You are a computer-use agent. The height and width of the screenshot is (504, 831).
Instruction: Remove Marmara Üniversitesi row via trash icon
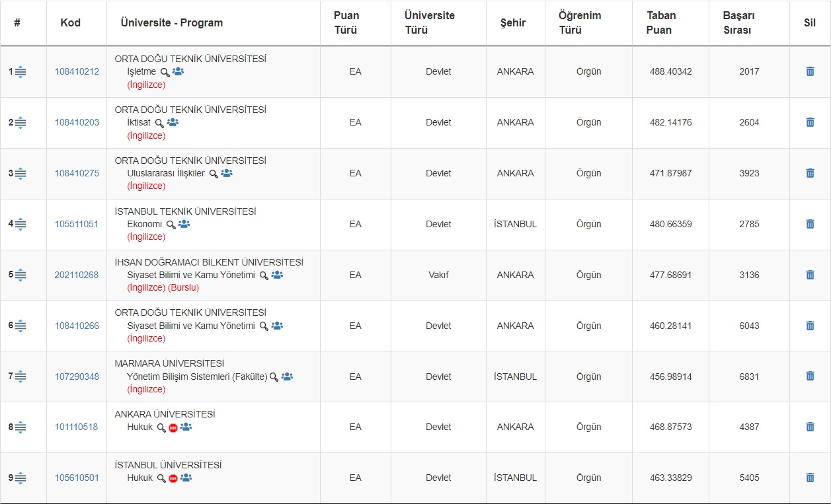(x=810, y=376)
